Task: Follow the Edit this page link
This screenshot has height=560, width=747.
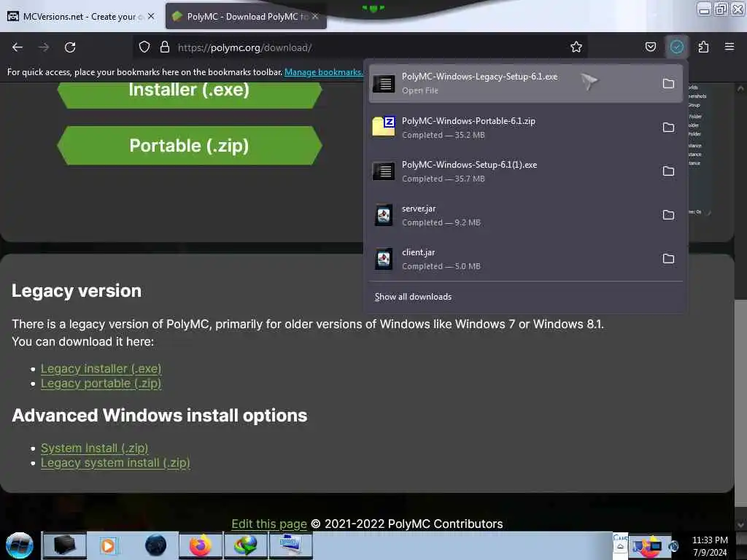Action: 269,524
